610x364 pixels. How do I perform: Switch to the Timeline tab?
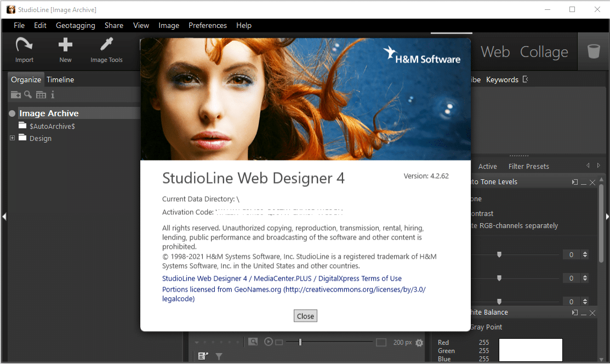(60, 79)
